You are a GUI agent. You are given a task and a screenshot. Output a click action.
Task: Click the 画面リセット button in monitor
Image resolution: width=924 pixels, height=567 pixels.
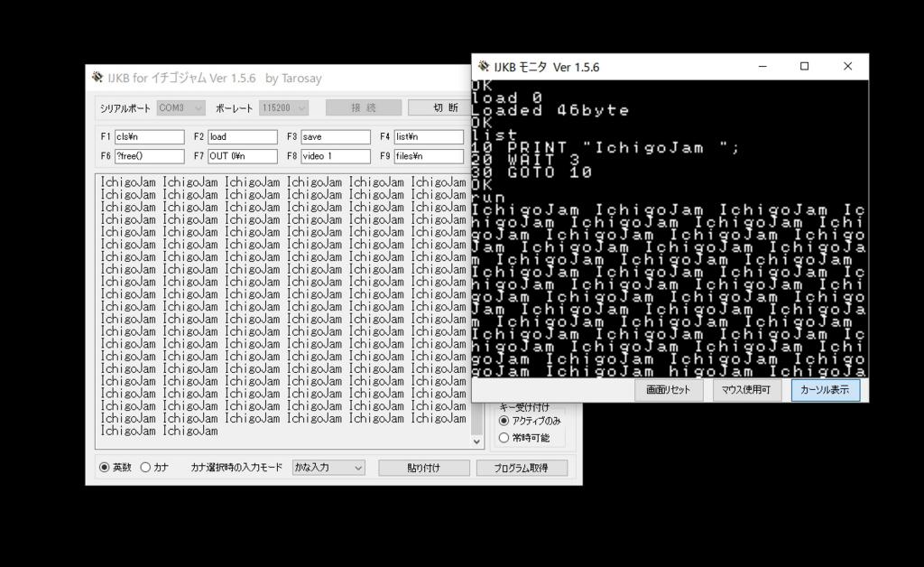pos(669,390)
